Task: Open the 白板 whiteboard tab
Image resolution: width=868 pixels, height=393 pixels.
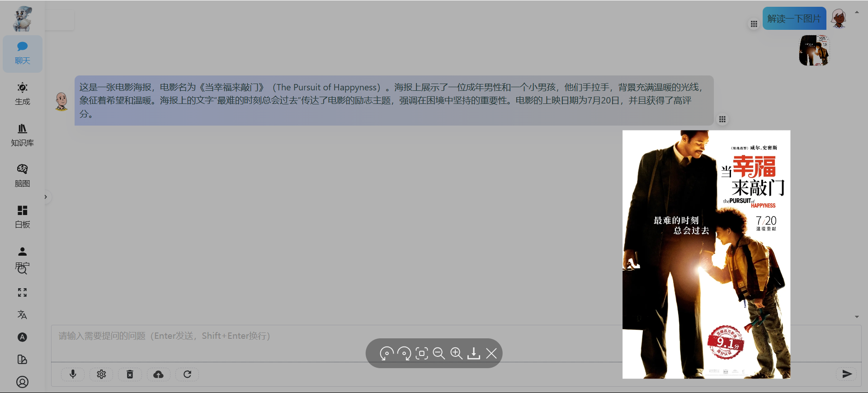Action: [x=23, y=217]
